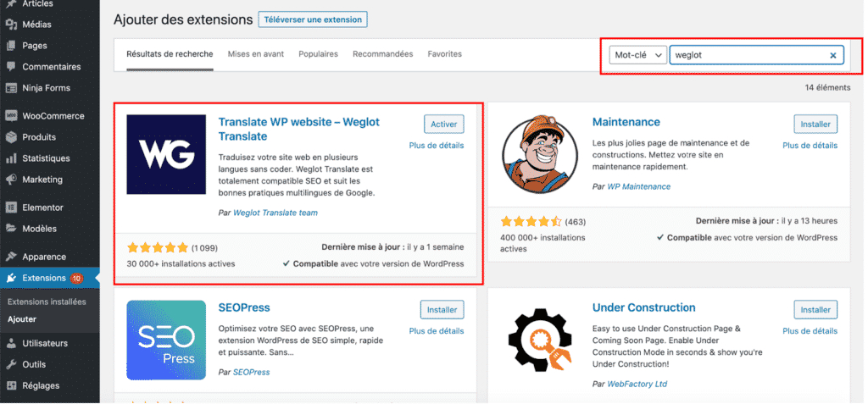Open Statistiques bar chart icon
Viewport: 868px width, 404px height.
coord(12,158)
